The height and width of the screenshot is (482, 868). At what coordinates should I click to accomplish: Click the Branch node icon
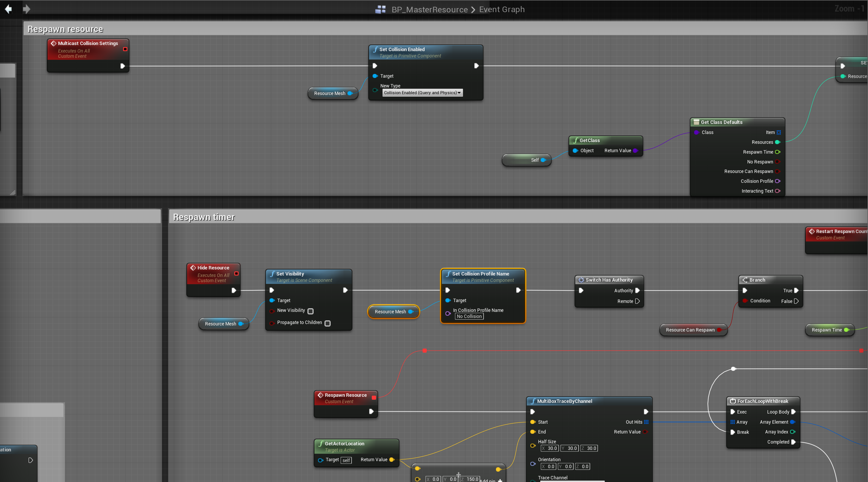click(x=745, y=280)
